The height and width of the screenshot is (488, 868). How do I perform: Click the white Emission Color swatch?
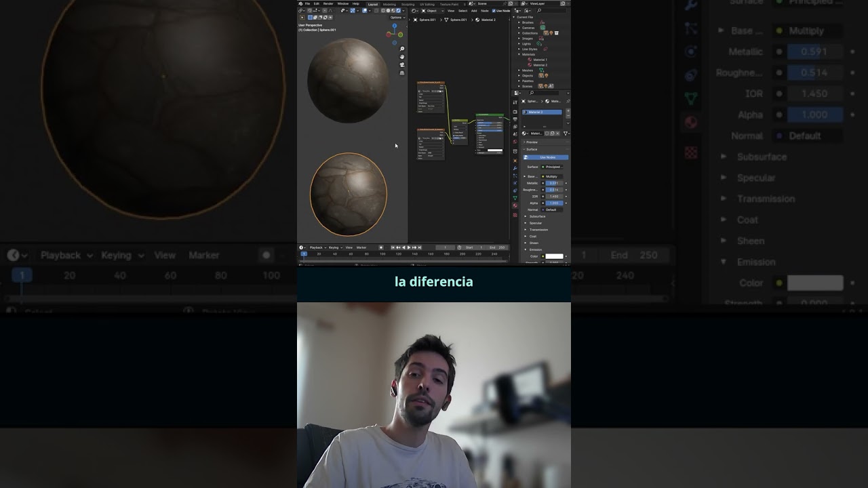[554, 256]
